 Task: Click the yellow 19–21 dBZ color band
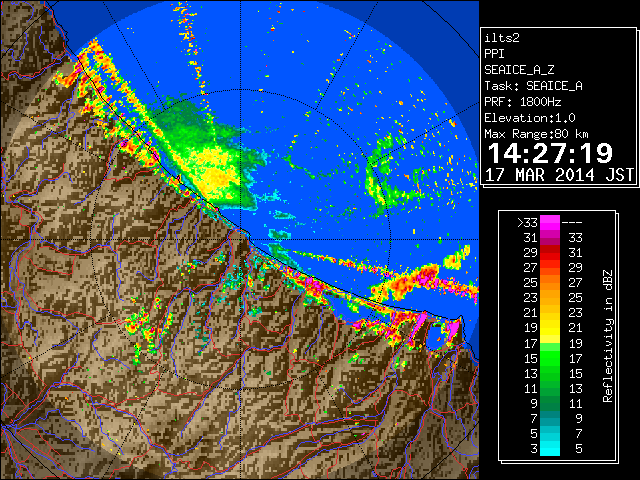(550, 328)
